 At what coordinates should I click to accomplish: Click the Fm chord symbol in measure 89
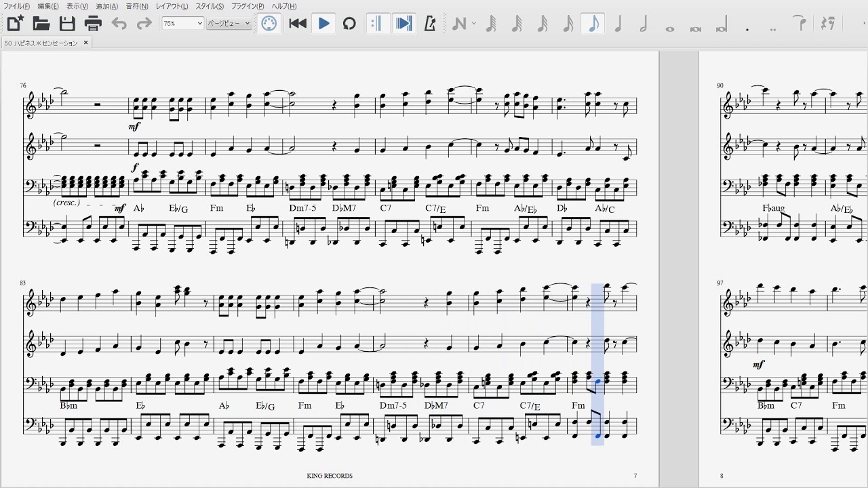click(x=578, y=405)
